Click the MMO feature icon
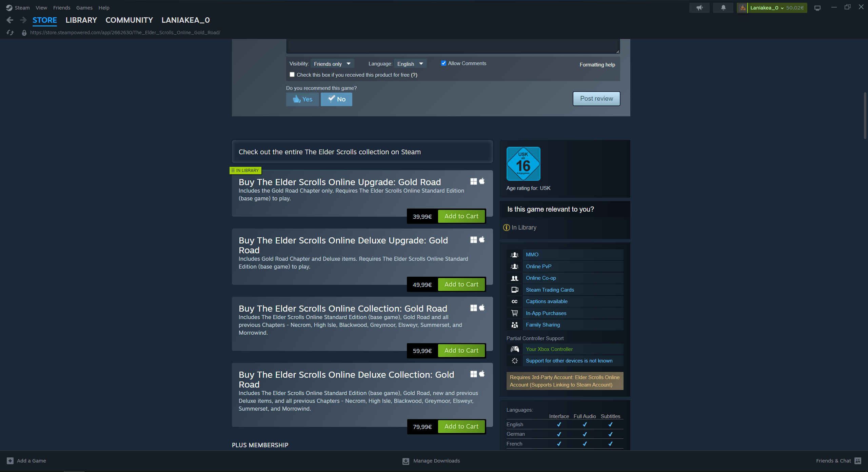The image size is (868, 472). tap(515, 255)
